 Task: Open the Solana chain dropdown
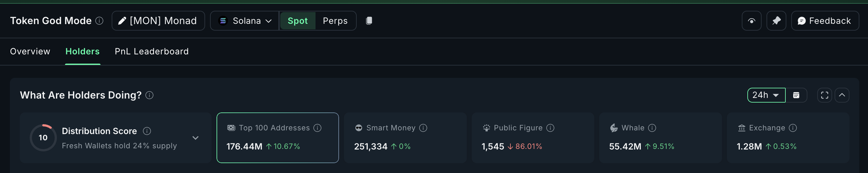245,21
